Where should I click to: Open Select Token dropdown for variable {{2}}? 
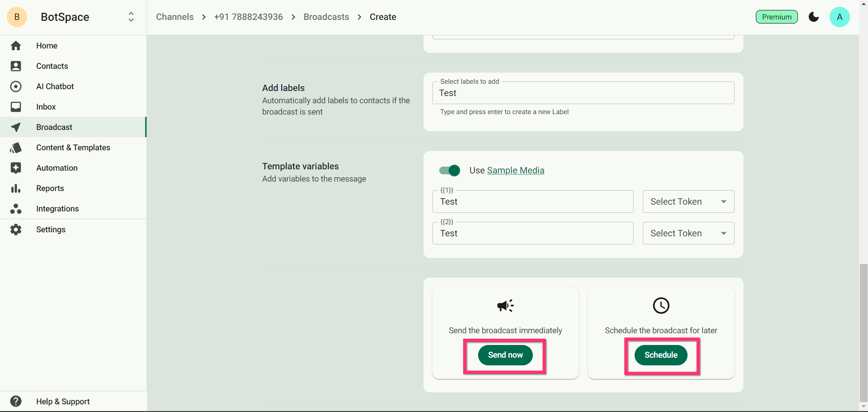coord(688,234)
